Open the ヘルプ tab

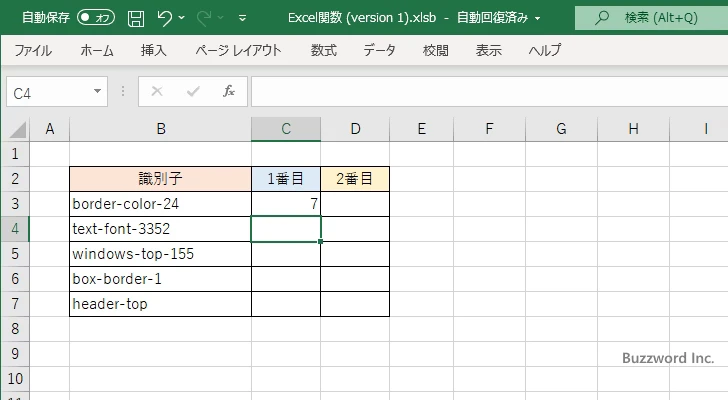click(545, 50)
